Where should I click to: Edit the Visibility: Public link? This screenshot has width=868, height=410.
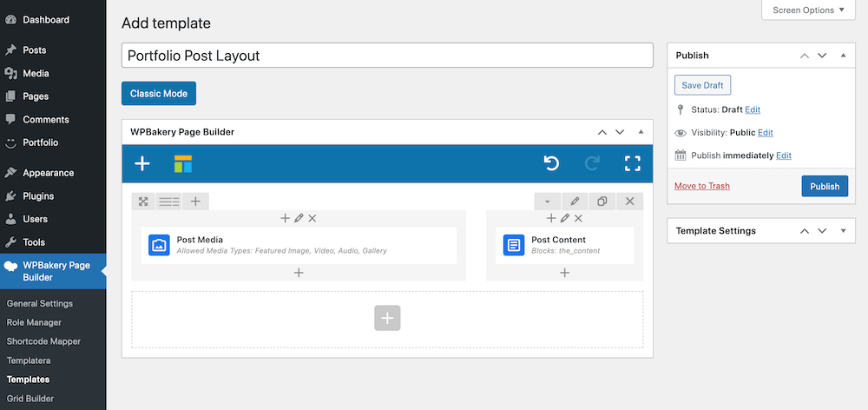point(765,133)
